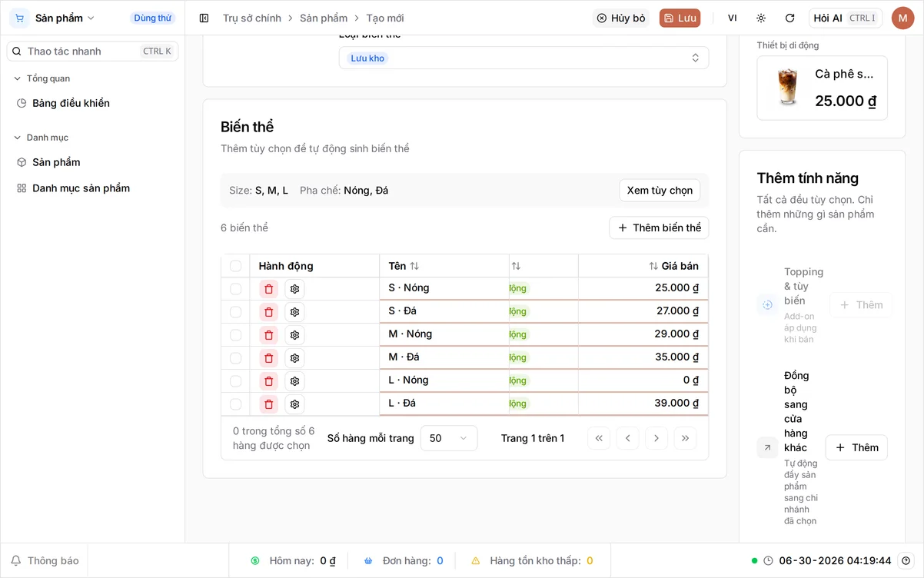Click the 39.000 ₫ price cell
This screenshot has height=578, width=924.
(643, 404)
